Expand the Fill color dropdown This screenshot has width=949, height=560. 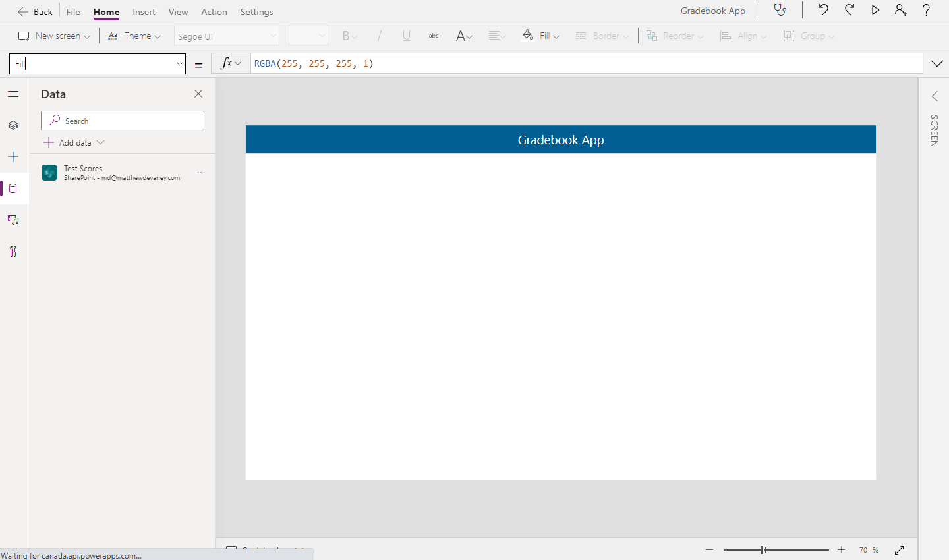pyautogui.click(x=540, y=35)
